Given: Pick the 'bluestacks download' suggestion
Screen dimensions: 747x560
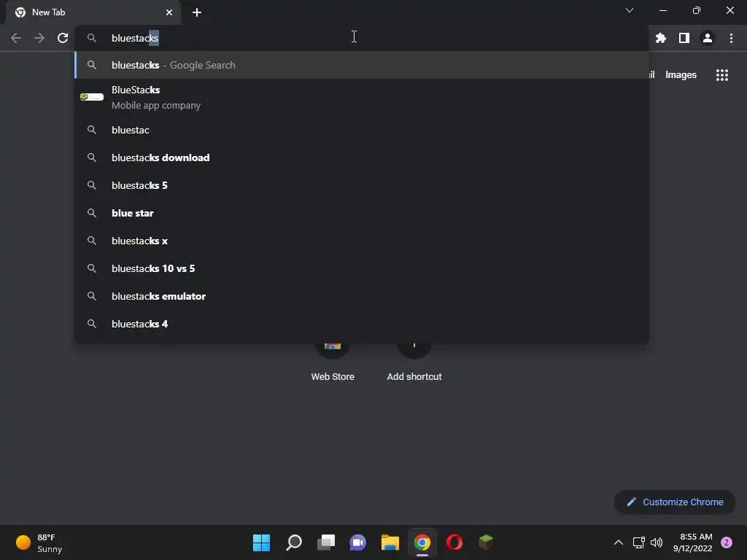Looking at the screenshot, I should [362, 157].
